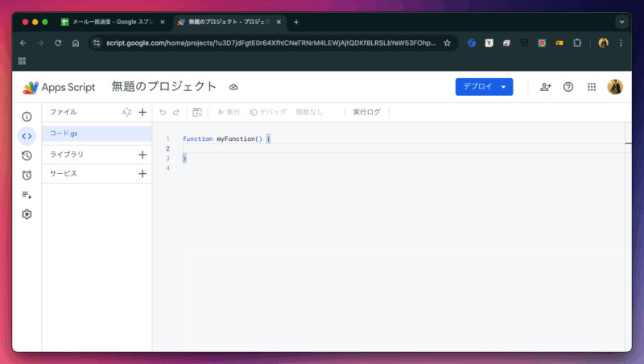Click the add file plus icon
The width and height of the screenshot is (644, 364).
click(x=142, y=113)
